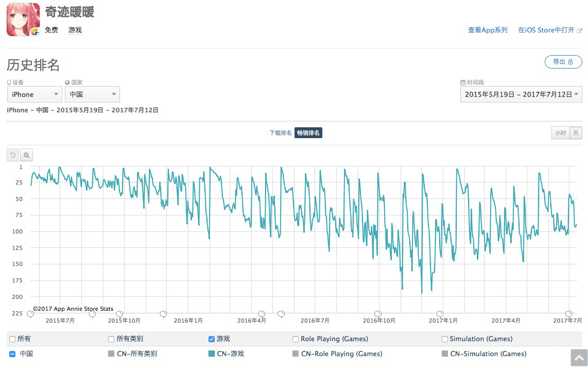Enable the 所有类别 checkbox
The image size is (588, 368).
pos(111,339)
